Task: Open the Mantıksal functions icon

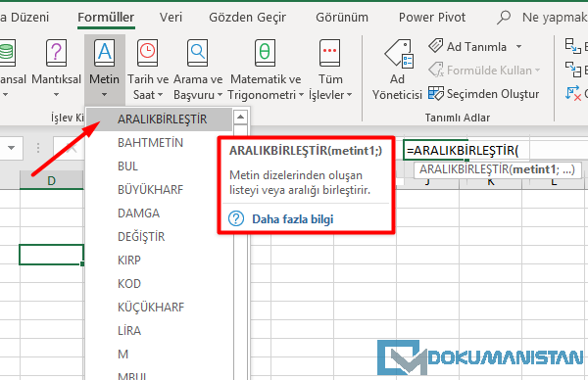Action: point(56,53)
